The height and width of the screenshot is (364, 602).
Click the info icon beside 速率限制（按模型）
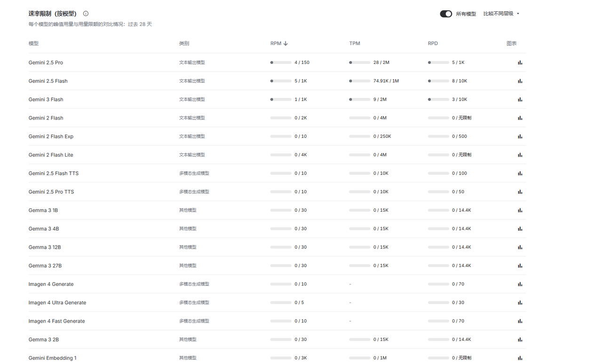tap(86, 14)
